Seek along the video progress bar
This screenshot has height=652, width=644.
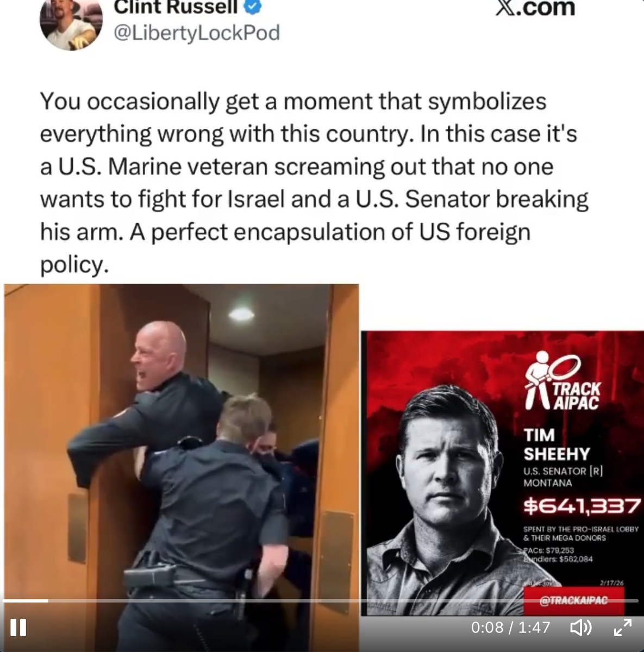coord(322,601)
